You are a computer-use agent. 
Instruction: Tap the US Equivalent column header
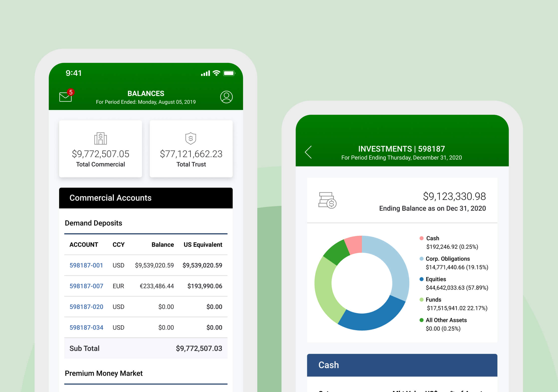(x=203, y=245)
